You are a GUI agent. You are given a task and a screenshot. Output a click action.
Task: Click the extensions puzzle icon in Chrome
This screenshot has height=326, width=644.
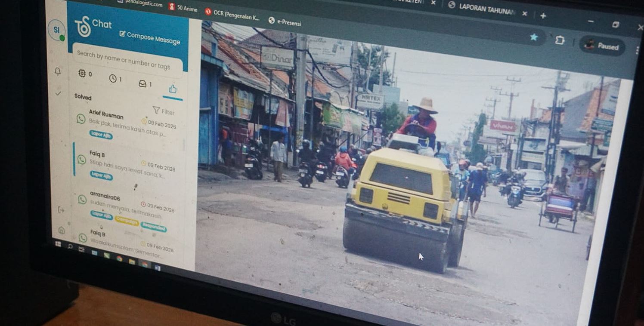pos(559,40)
